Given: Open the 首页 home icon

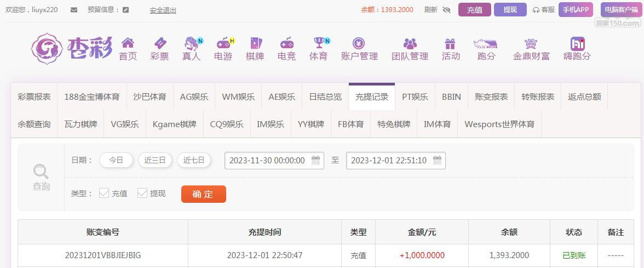Looking at the screenshot, I should click(128, 43).
